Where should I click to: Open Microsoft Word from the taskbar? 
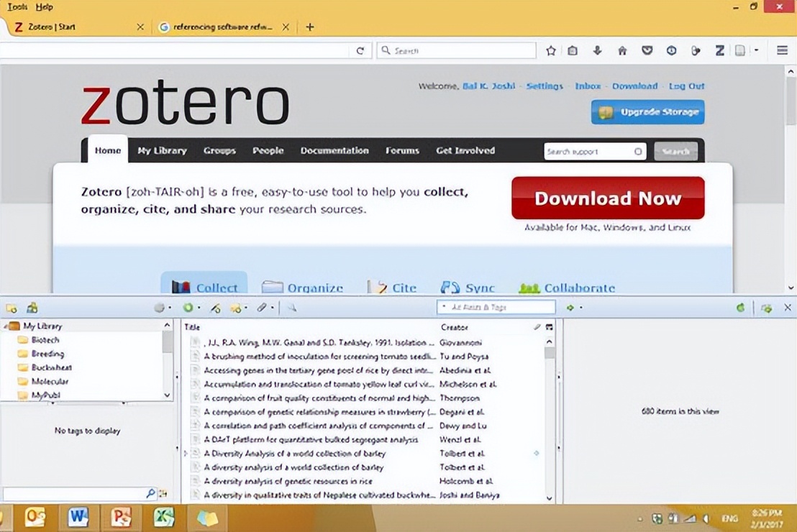[x=78, y=517]
